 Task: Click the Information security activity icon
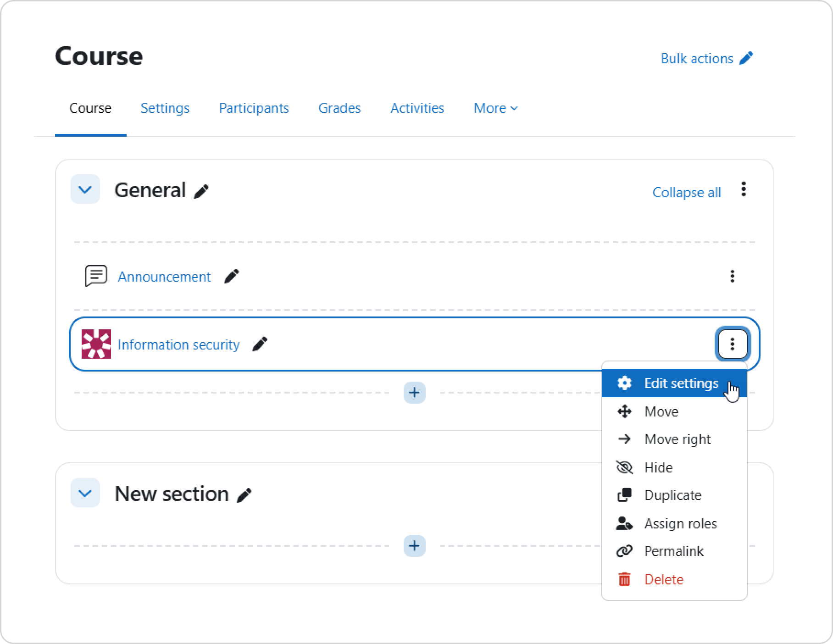tap(96, 344)
